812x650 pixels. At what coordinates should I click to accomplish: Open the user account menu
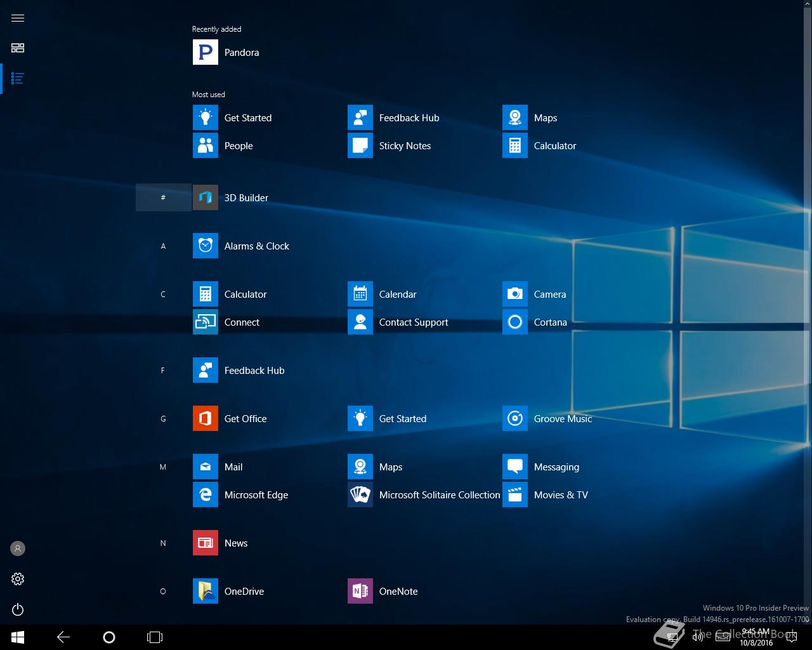coord(18,548)
